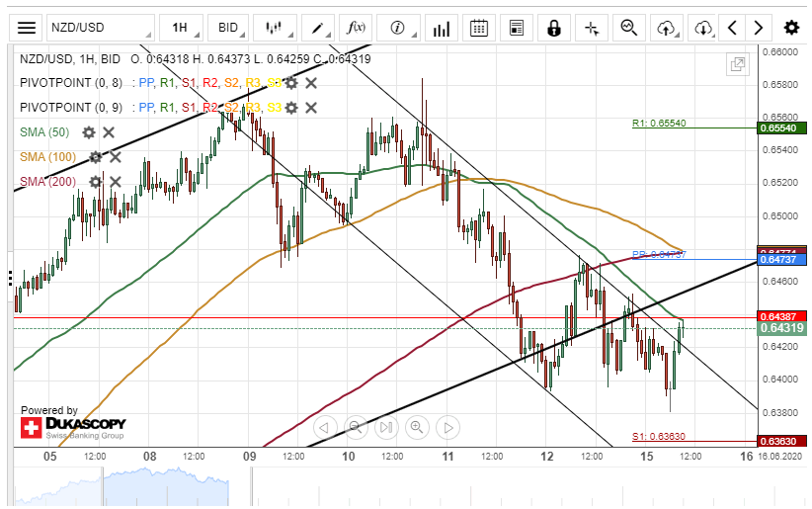Click the chart scroll-left round button
Viewport: 812px width, 509px height.
tap(325, 428)
